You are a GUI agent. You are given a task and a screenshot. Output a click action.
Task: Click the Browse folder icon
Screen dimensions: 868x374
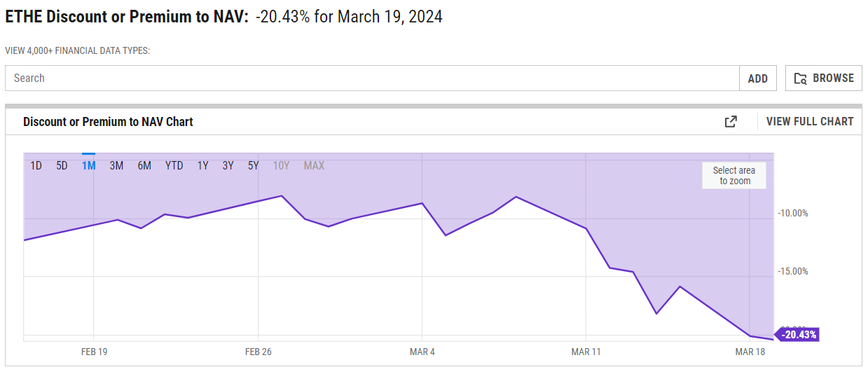coord(801,78)
